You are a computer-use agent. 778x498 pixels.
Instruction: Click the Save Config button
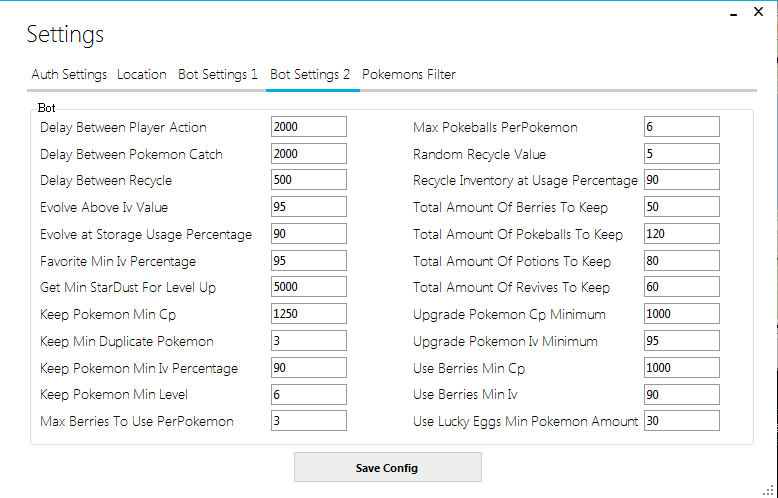click(x=387, y=468)
